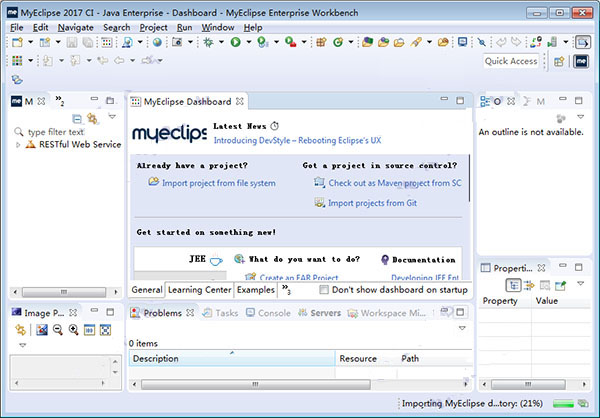The height and width of the screenshot is (418, 600).
Task: Click zoom in in Image Preview panel
Action: [73, 330]
